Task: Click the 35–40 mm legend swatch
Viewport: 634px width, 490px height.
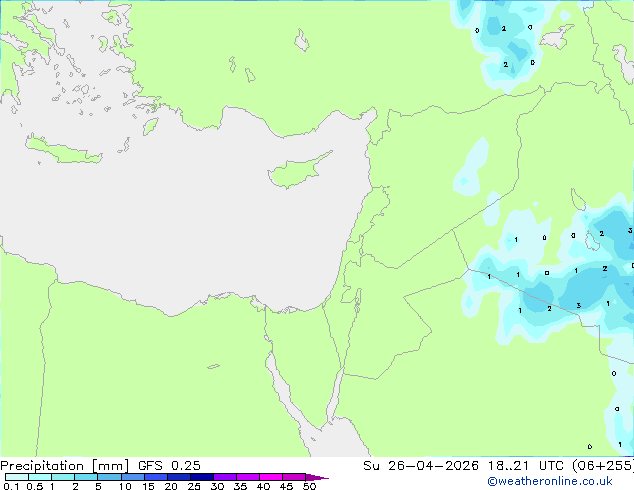Action: pyautogui.click(x=247, y=477)
